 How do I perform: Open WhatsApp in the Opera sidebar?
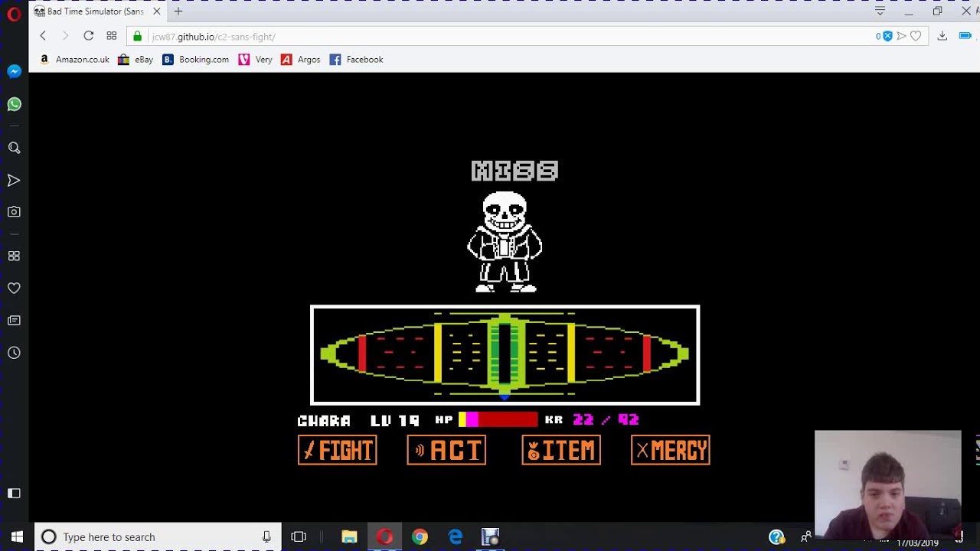[x=14, y=104]
